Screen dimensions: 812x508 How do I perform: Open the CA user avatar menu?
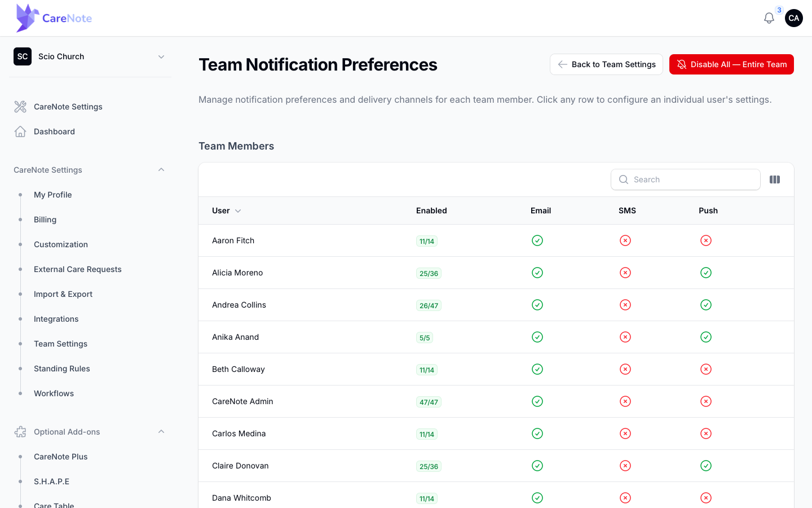point(794,18)
